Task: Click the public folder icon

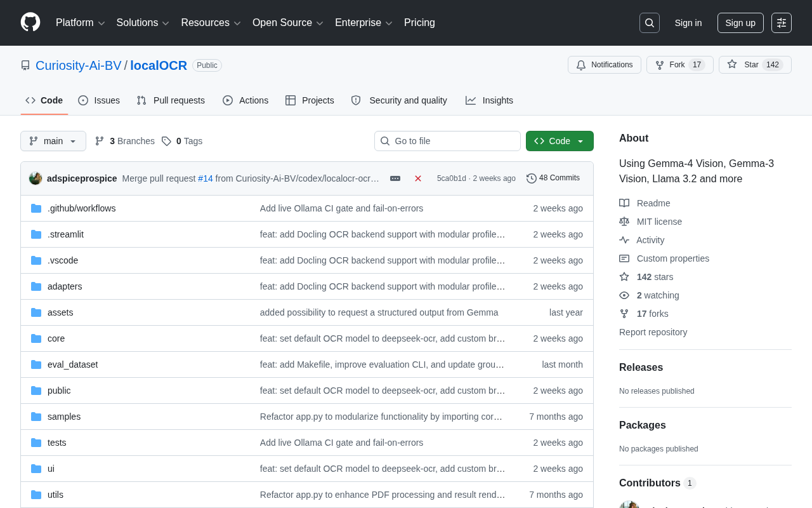Action: pyautogui.click(x=36, y=391)
